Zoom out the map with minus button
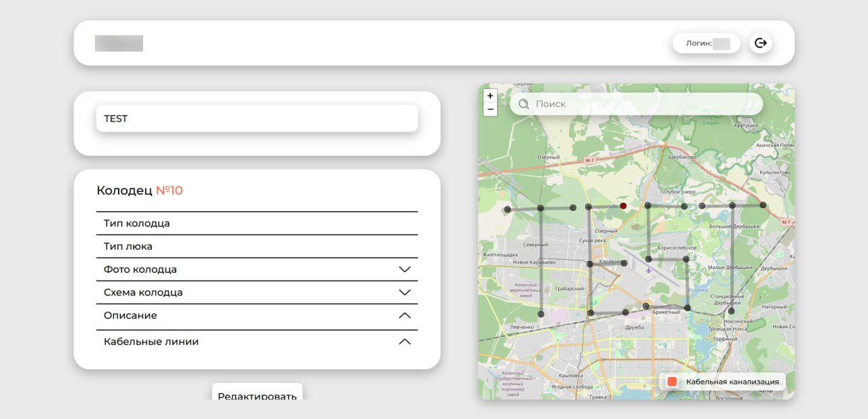 pyautogui.click(x=490, y=109)
